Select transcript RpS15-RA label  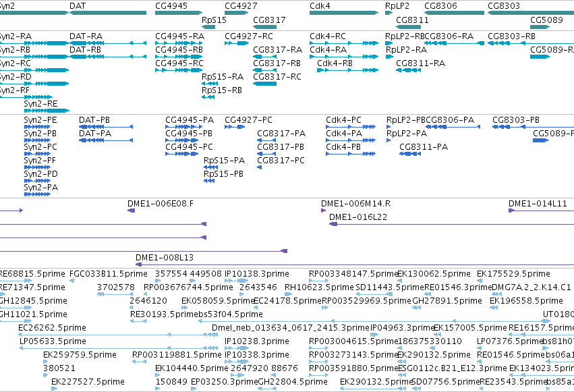tap(223, 76)
